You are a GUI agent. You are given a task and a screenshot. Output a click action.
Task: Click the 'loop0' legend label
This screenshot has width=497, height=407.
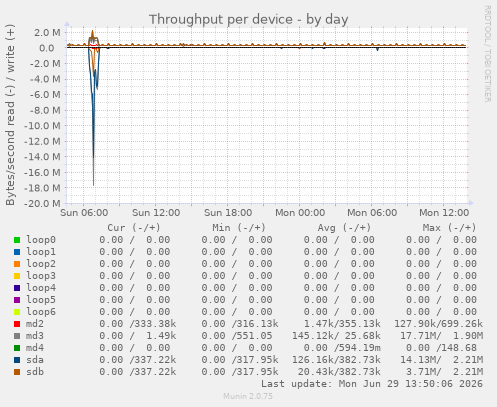41,240
